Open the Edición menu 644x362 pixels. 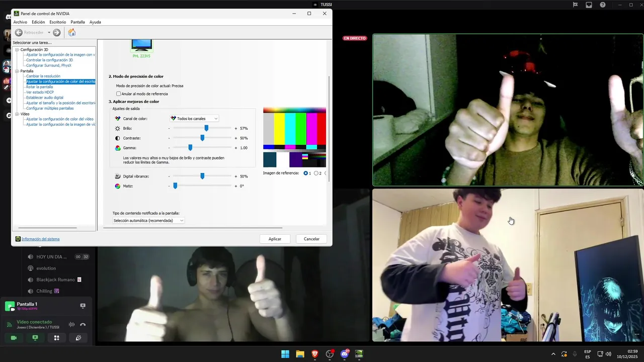[x=38, y=22]
